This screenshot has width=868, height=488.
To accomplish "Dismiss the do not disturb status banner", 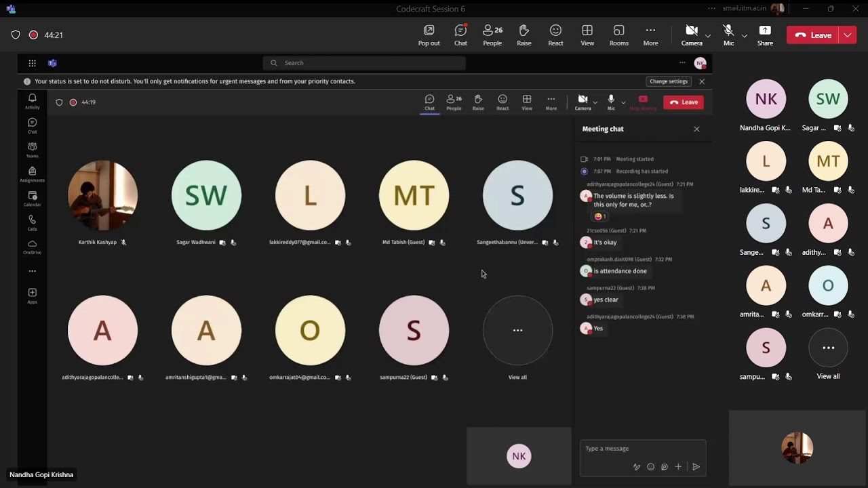I will [x=702, y=81].
